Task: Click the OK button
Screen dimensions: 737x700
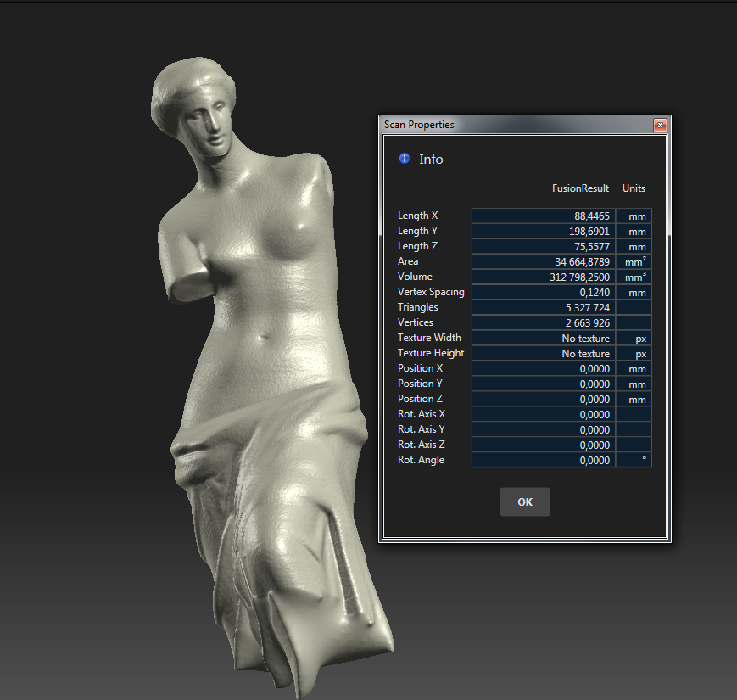Action: (524, 501)
